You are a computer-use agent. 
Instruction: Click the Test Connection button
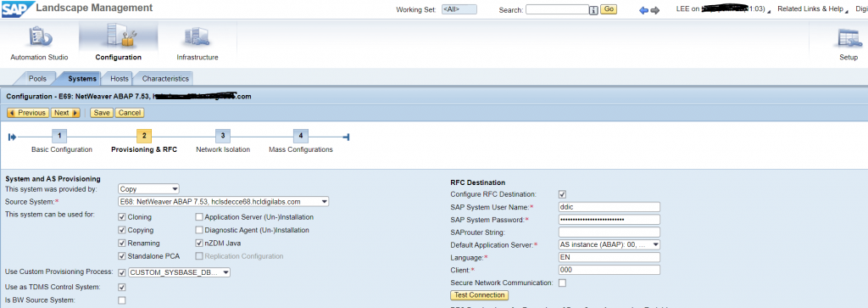(x=480, y=295)
